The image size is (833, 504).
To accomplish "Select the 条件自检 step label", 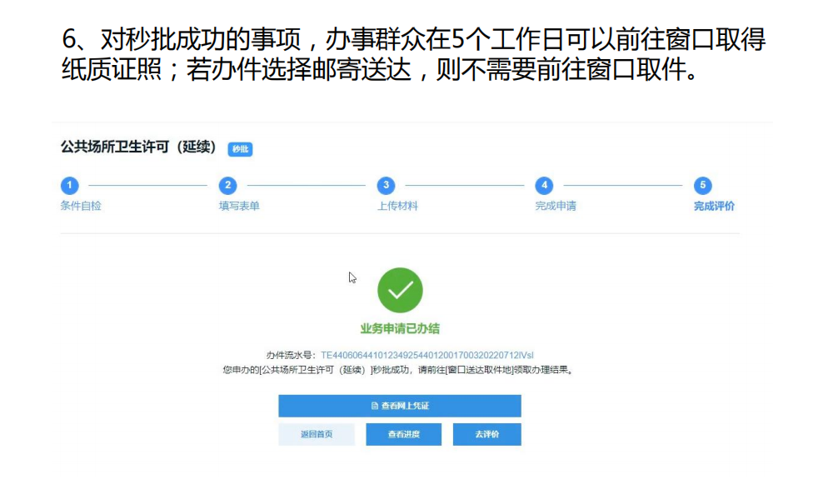I will pyautogui.click(x=81, y=206).
